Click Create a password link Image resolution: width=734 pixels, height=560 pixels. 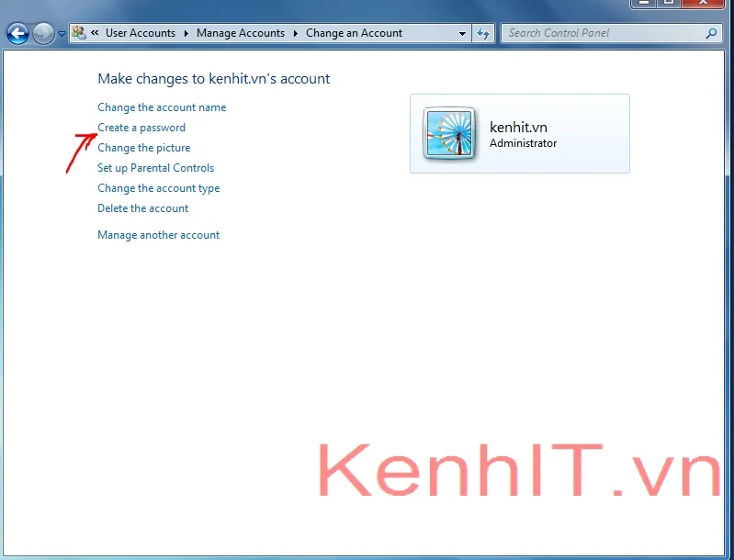pyautogui.click(x=141, y=128)
